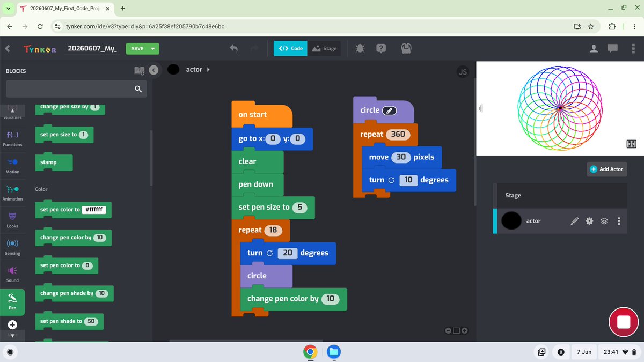
Task: Click the on start block
Action: [x=262, y=114]
